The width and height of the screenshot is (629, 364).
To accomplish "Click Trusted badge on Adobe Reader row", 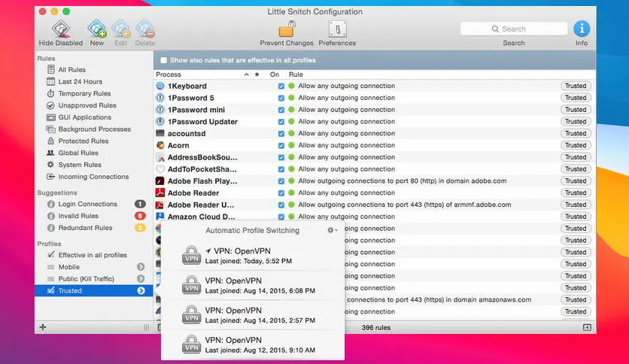I will [x=576, y=193].
